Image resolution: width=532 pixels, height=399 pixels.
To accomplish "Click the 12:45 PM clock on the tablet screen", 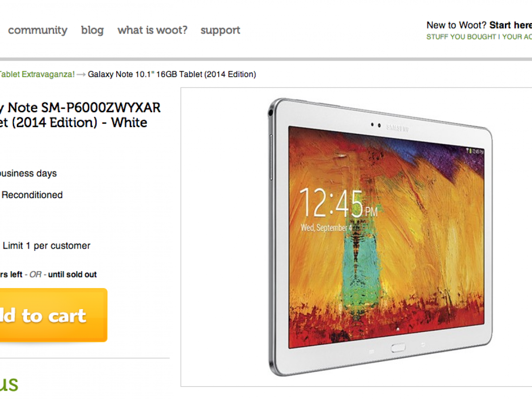I will (338, 204).
